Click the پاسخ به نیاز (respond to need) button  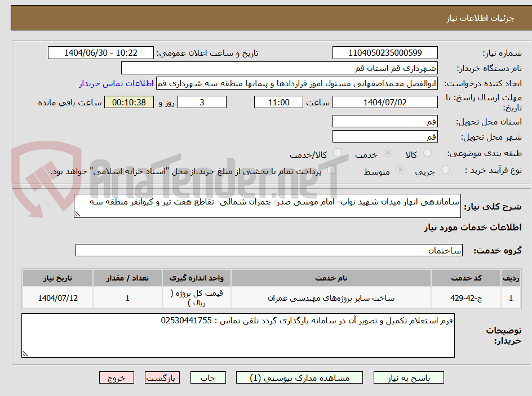409,377
